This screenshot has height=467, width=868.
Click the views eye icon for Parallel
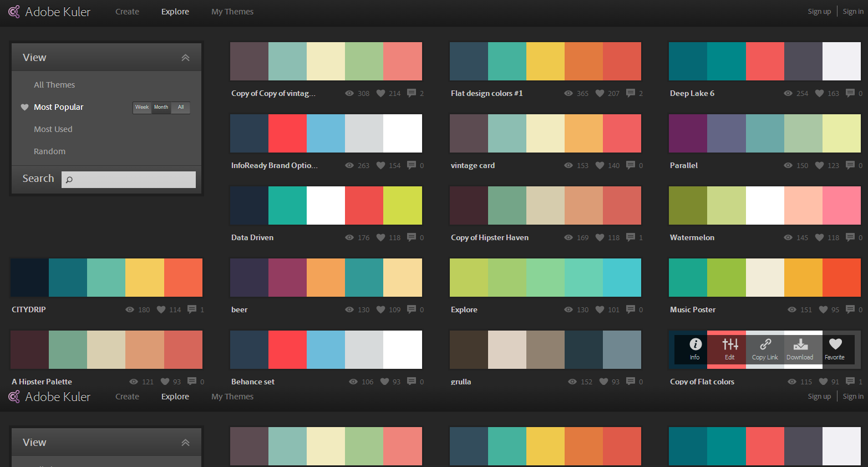[x=788, y=165]
